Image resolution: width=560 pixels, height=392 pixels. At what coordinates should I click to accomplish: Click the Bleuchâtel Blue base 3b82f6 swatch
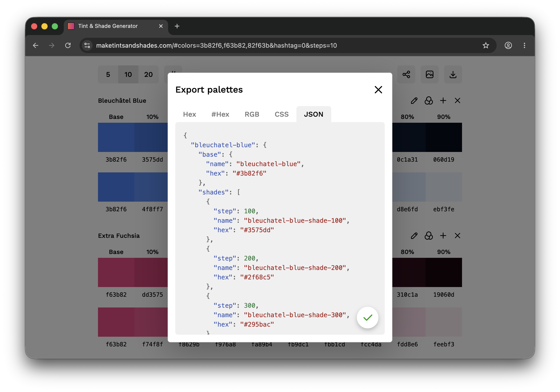click(116, 137)
